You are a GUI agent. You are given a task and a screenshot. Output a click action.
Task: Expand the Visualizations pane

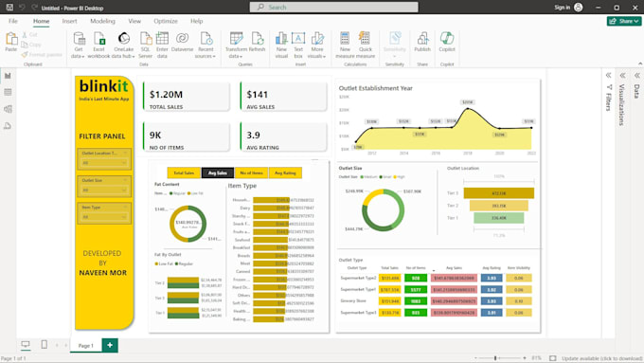coord(622,75)
